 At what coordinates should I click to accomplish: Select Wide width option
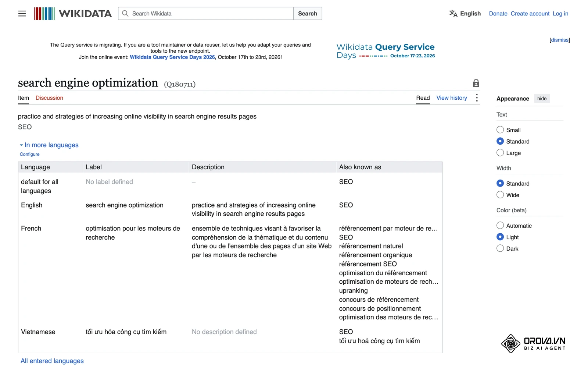[500, 195]
